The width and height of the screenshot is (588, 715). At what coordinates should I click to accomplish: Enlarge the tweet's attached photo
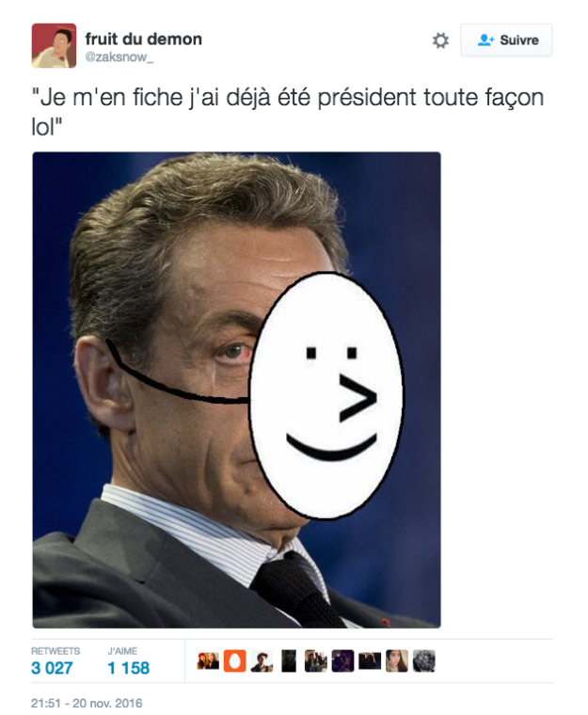point(236,389)
